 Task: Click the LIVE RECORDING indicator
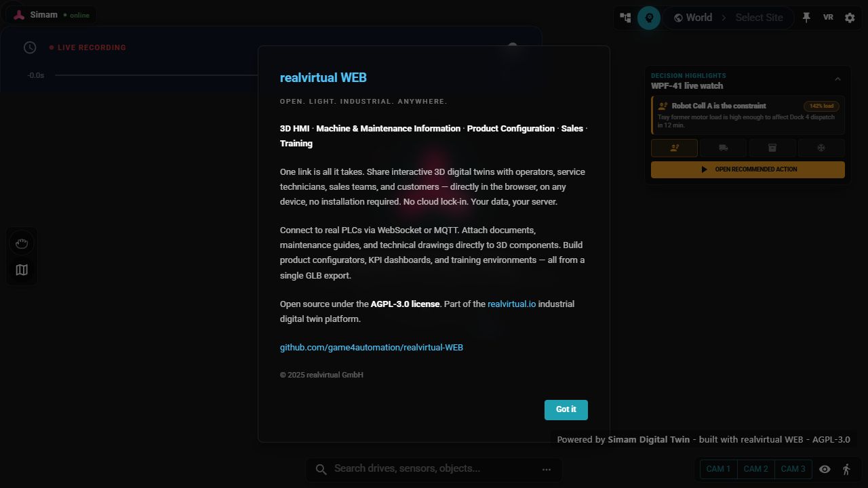(x=87, y=47)
